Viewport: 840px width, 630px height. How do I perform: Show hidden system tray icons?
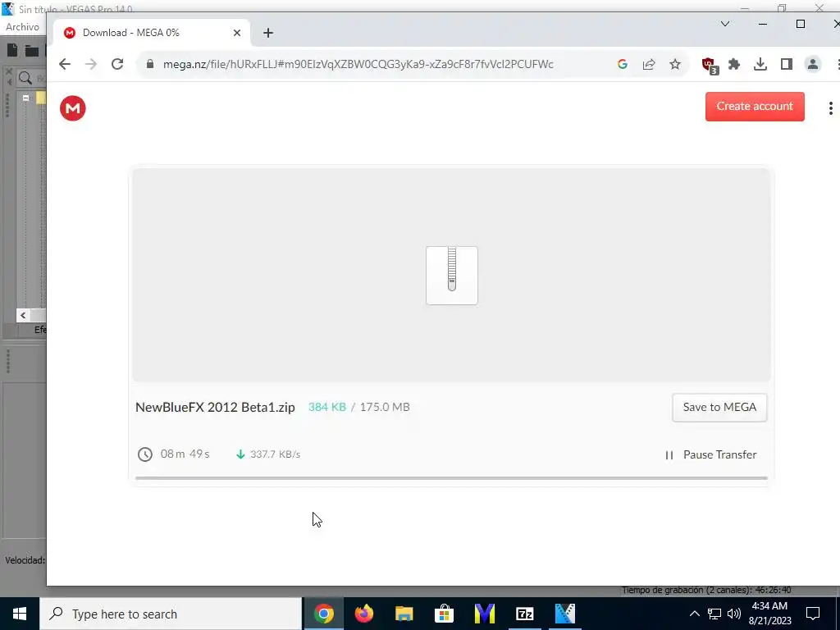(694, 614)
